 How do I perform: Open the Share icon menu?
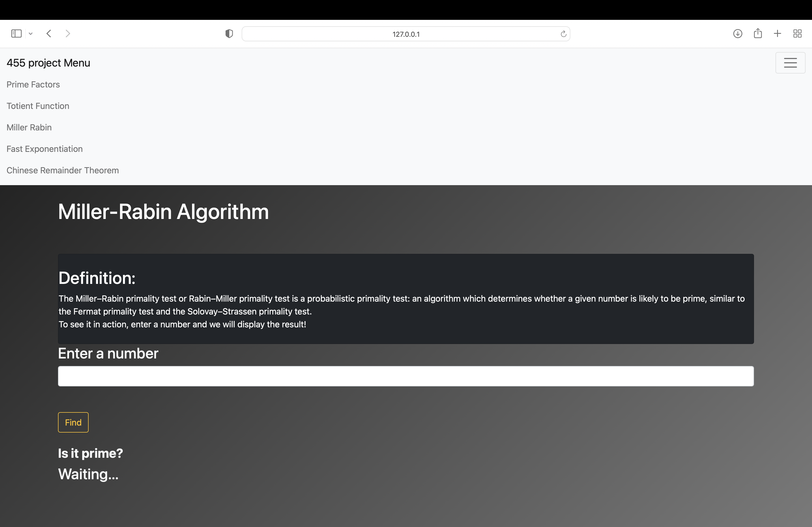(x=758, y=33)
